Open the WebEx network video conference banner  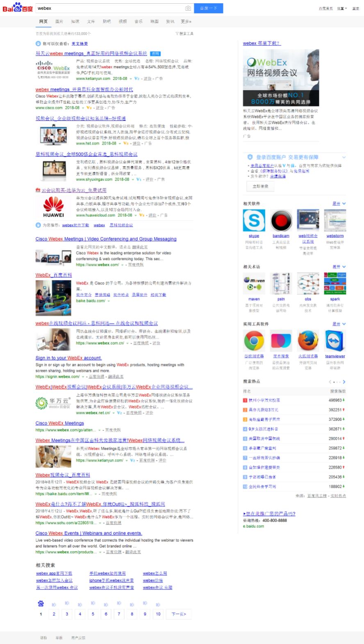point(281,77)
